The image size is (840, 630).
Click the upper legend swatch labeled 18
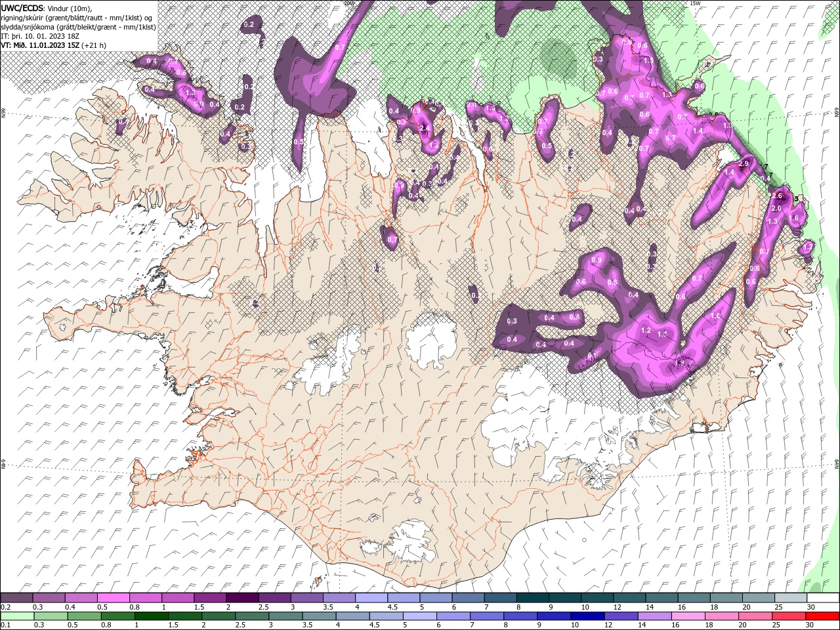coord(726,598)
